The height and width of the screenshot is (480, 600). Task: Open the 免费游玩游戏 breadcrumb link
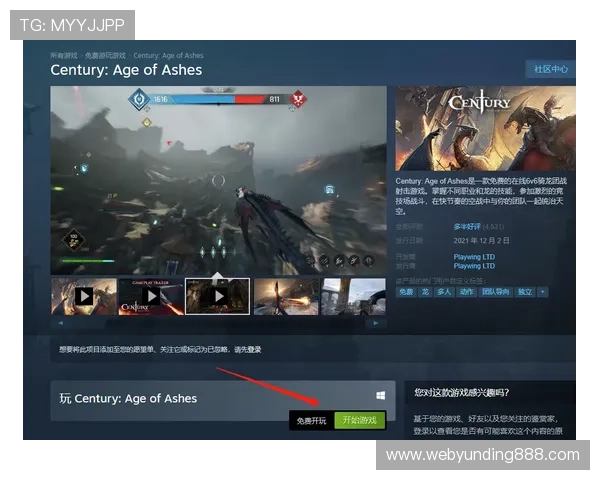[x=105, y=56]
